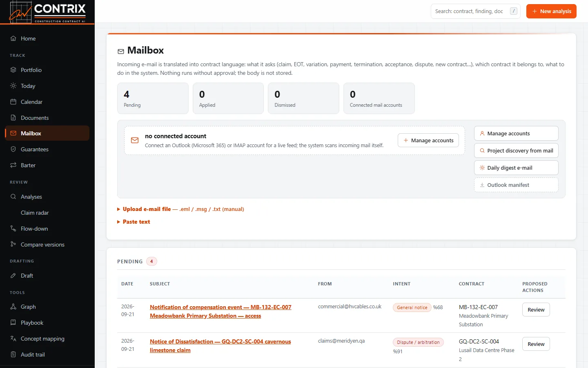This screenshot has height=368, width=588.
Task: Click the Contrix logo
Action: (47, 11)
